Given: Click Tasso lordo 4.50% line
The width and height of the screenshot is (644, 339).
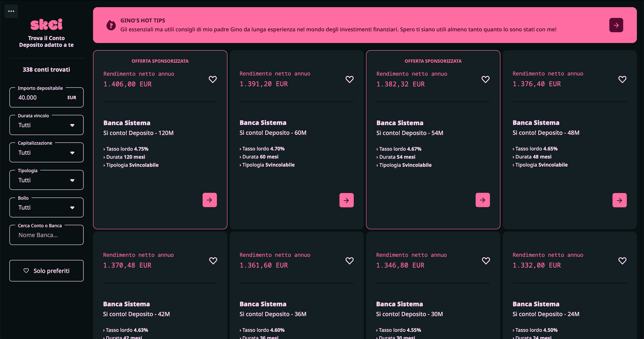Looking at the screenshot, I should pos(535,330).
